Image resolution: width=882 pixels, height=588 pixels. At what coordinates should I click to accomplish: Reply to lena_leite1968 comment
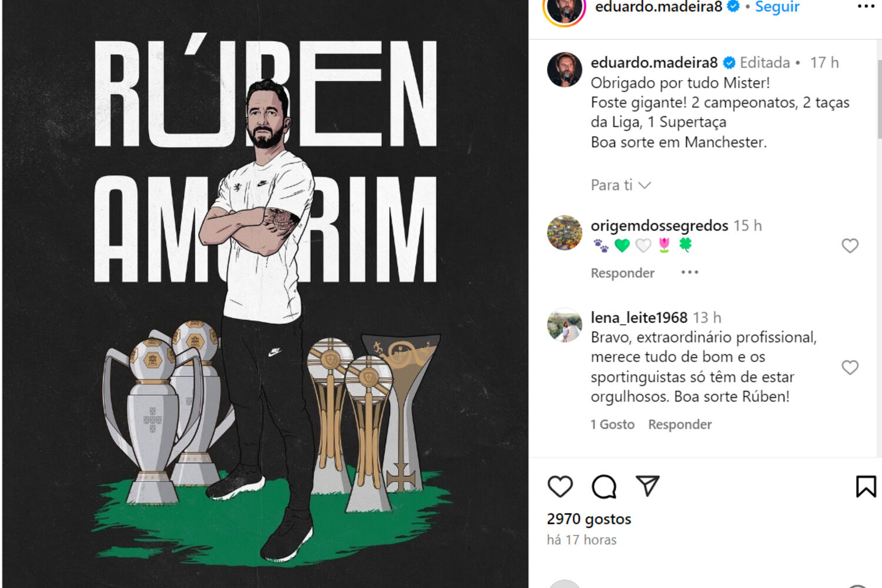(680, 425)
